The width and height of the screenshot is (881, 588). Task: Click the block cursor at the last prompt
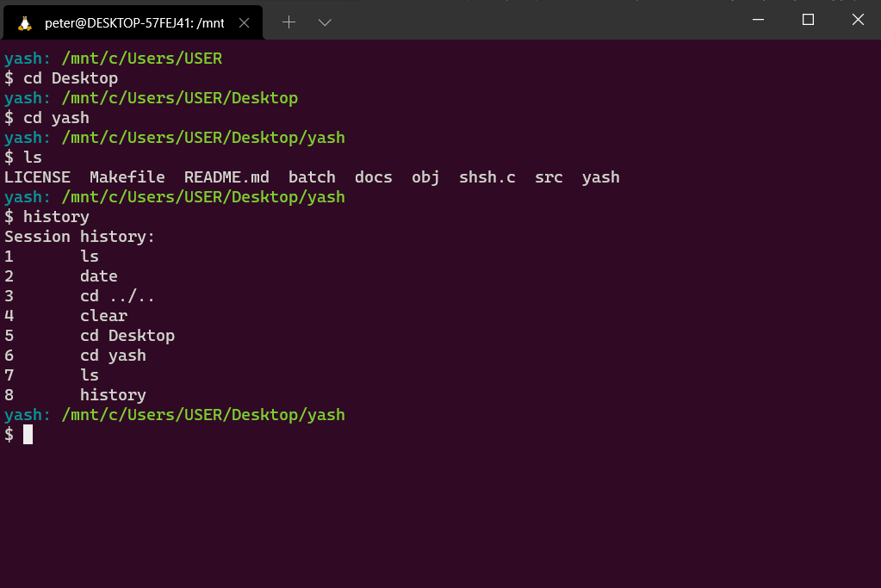28,435
